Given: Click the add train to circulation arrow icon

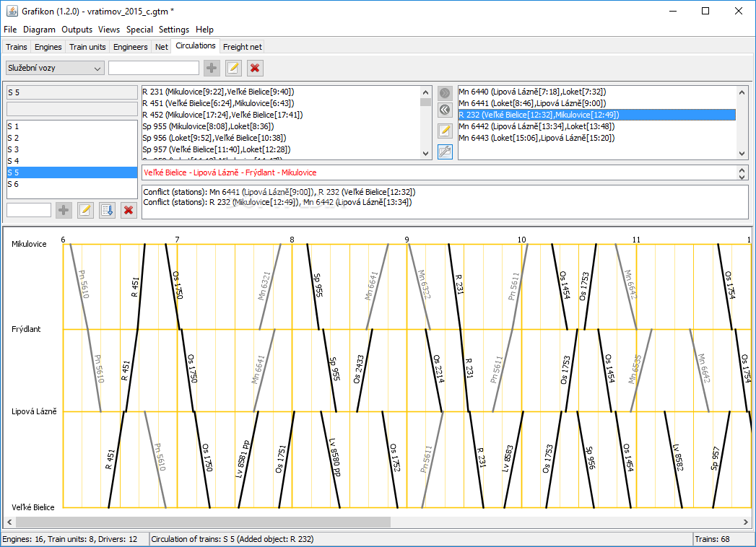Looking at the screenshot, I should coord(445,92).
